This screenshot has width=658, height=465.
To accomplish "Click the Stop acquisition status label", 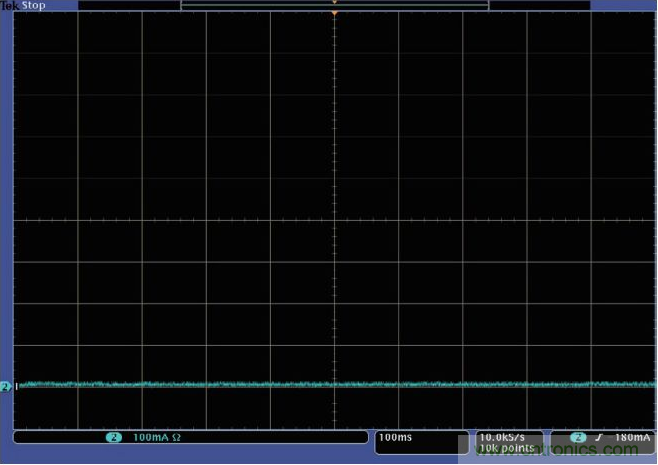I will pyautogui.click(x=34, y=5).
